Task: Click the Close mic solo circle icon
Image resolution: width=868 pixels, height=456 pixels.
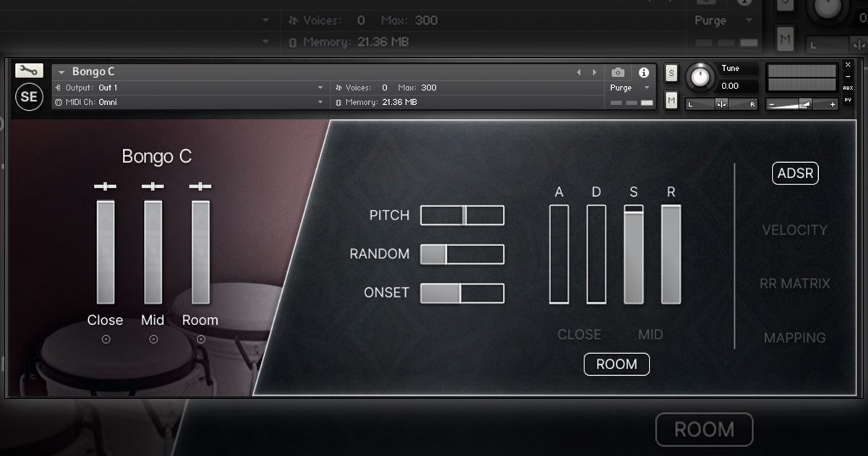Action: point(106,339)
